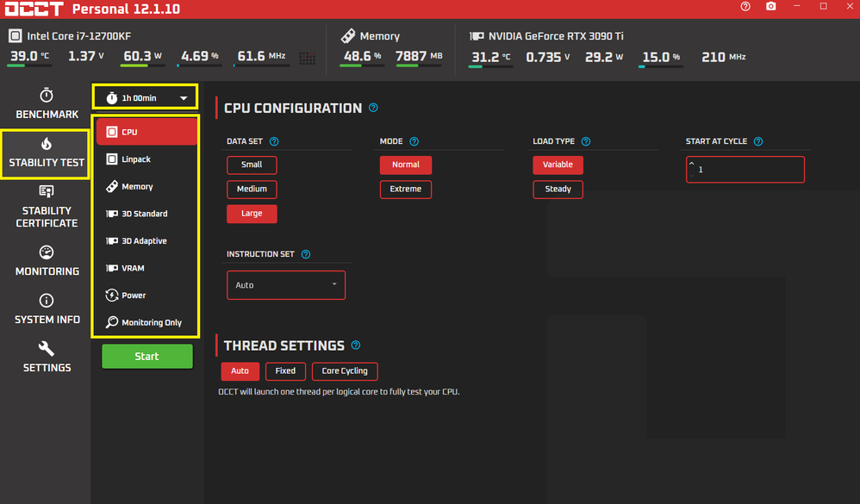The height and width of the screenshot is (504, 860).
Task: Switch to Monitoring section
Action: [x=47, y=261]
